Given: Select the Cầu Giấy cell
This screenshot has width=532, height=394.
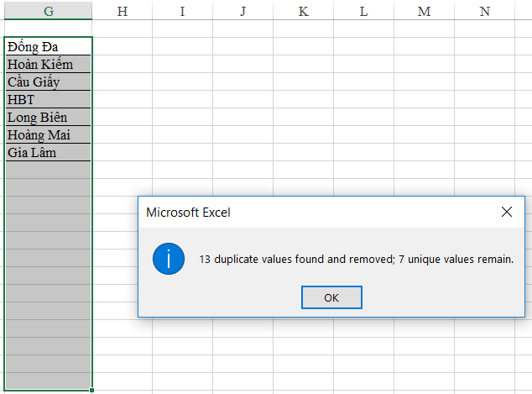Looking at the screenshot, I should click(48, 81).
